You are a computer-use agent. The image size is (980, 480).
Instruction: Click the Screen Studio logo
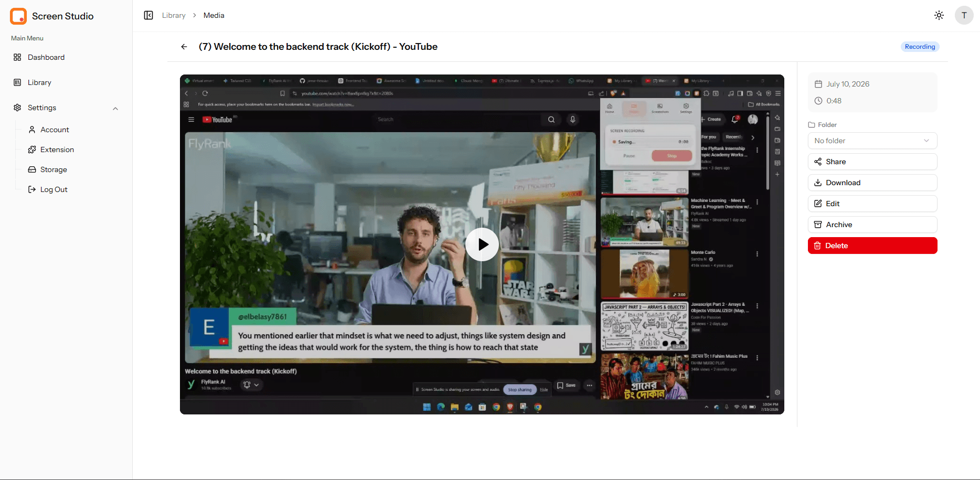pyautogui.click(x=18, y=16)
